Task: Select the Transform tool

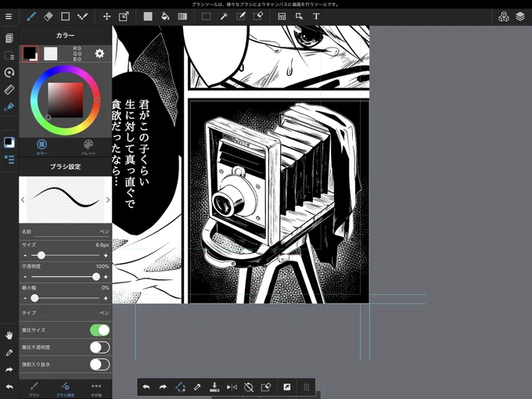Action: [124, 16]
